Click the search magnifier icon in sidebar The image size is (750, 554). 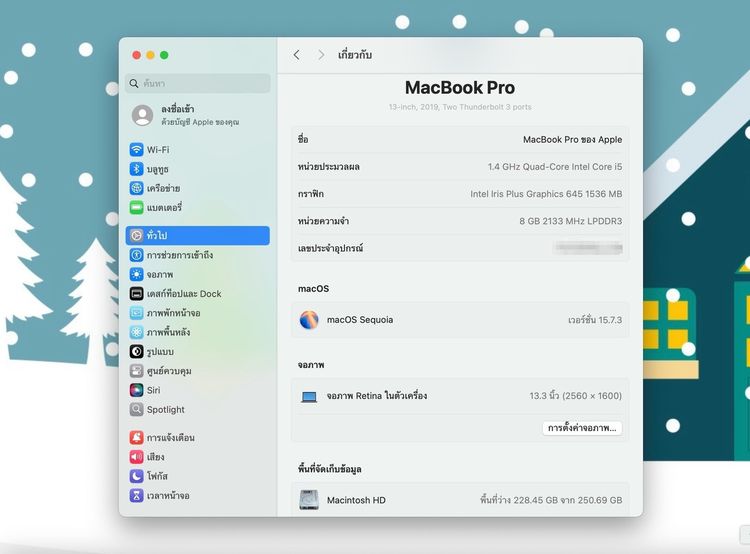tap(134, 83)
